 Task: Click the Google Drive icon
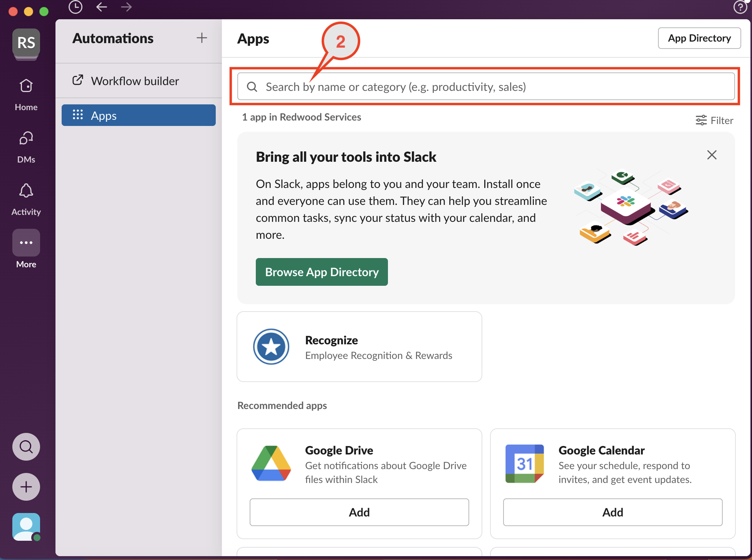point(271,463)
